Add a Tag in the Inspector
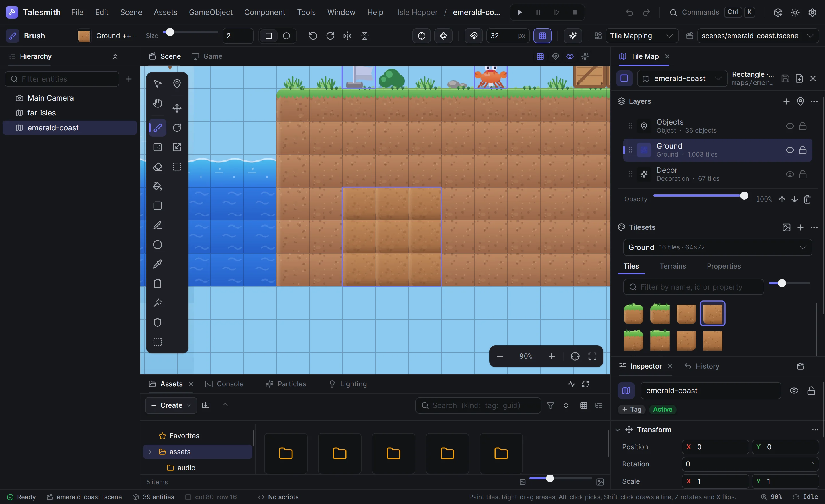Viewport: 825px width, 504px height. [631, 409]
